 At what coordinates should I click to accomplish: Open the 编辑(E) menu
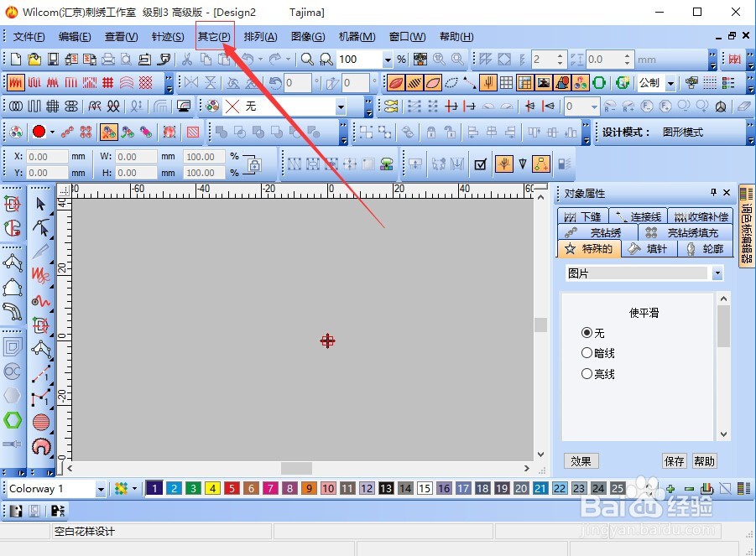pyautogui.click(x=74, y=37)
